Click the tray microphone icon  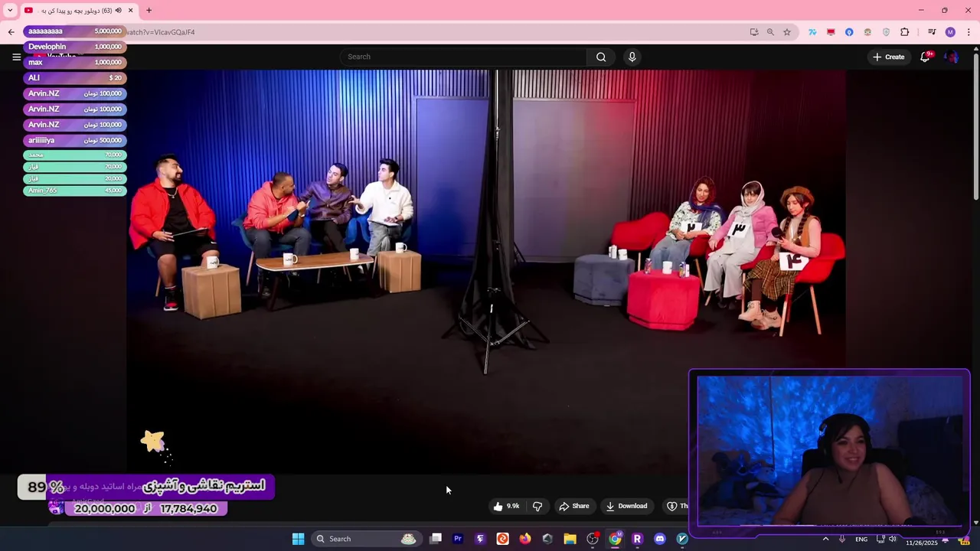[x=842, y=539]
